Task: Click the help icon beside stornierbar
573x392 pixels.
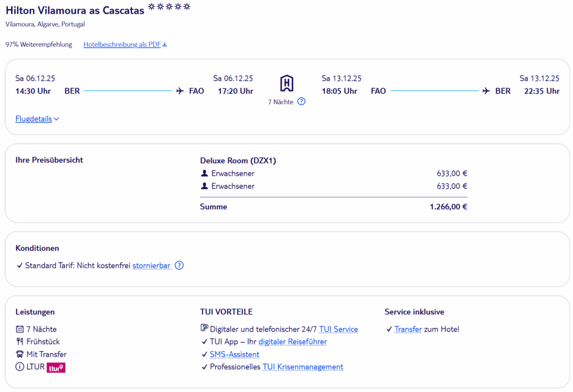Action: pyautogui.click(x=179, y=265)
